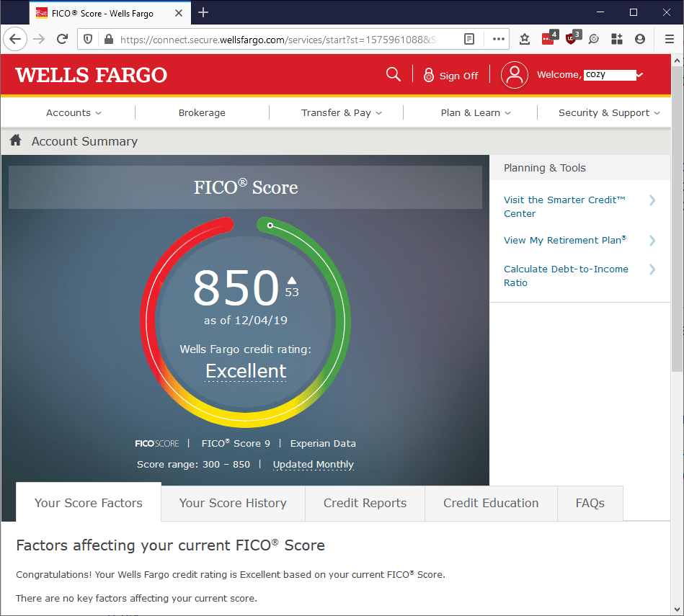Image resolution: width=684 pixels, height=616 pixels.
Task: Click the score marker on the gauge
Action: coord(270,225)
